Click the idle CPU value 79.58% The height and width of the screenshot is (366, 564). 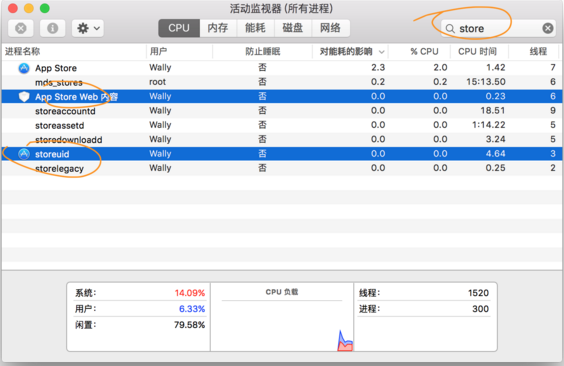pos(190,325)
